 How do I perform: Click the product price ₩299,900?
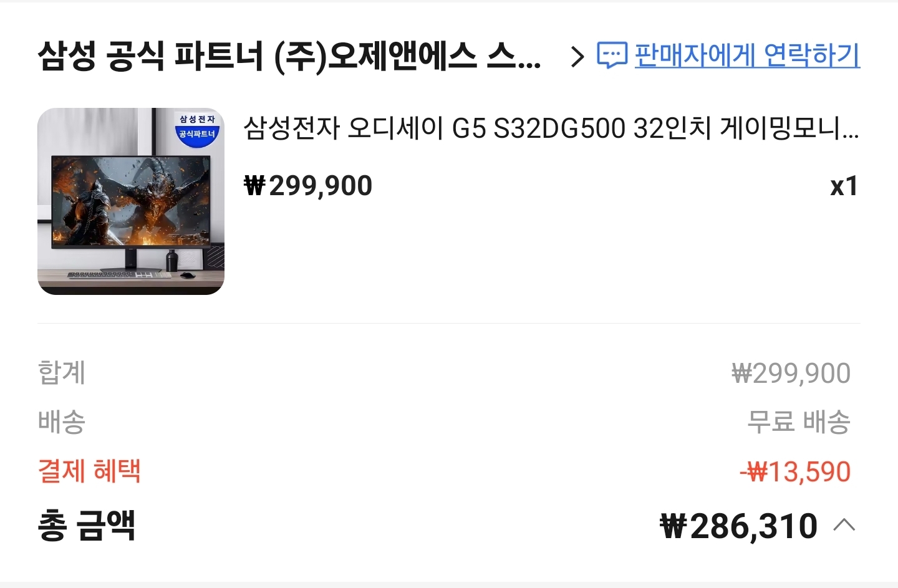(308, 186)
